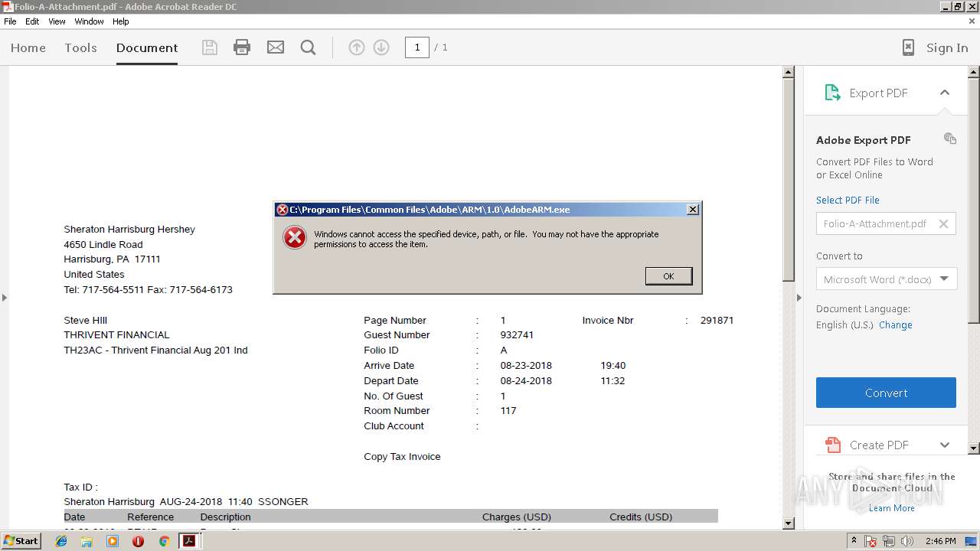Open the Window menu
Image resolution: width=980 pixels, height=551 pixels.
89,21
